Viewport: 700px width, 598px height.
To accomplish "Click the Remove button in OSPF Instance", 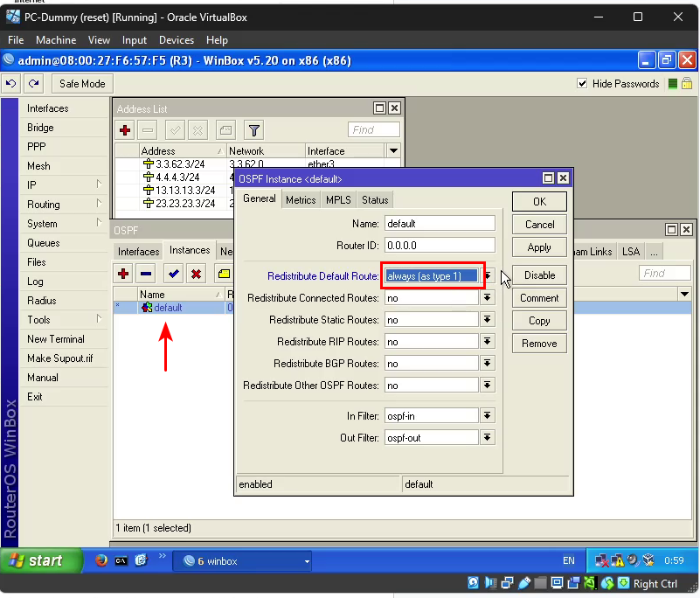I will pos(539,344).
